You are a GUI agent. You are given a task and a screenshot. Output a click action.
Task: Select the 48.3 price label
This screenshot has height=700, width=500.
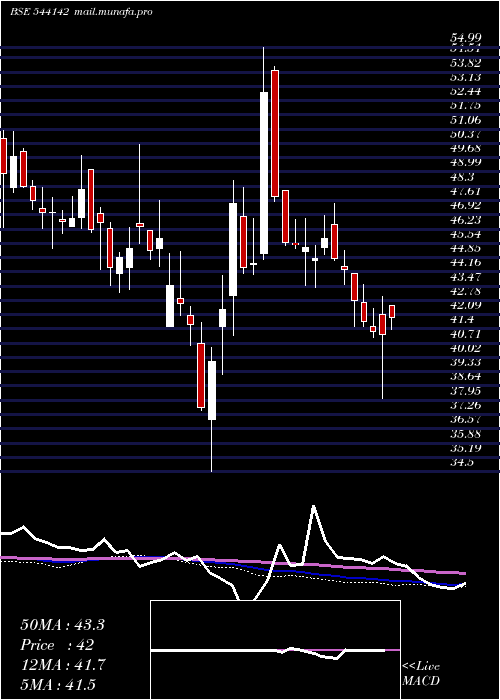pos(462,177)
